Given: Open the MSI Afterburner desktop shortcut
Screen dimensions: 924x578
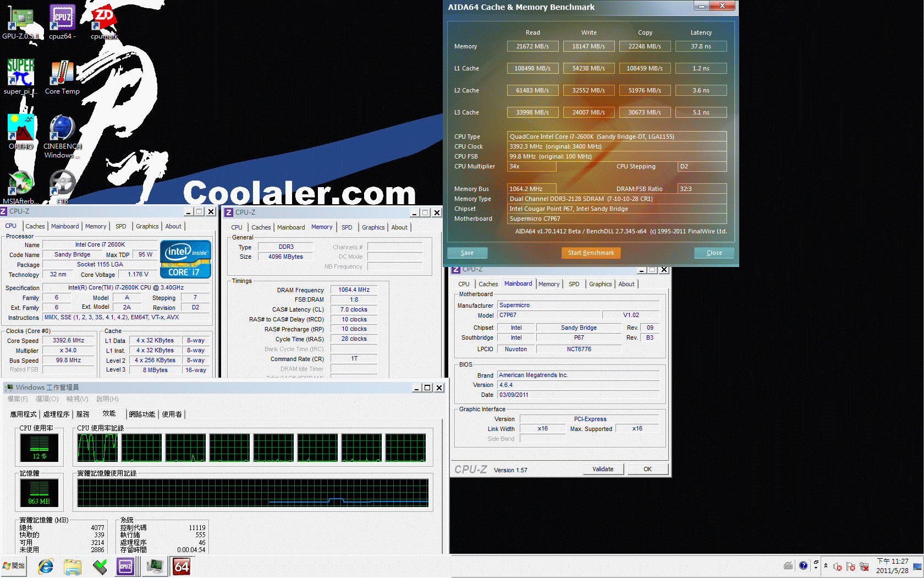Looking at the screenshot, I should [20, 187].
